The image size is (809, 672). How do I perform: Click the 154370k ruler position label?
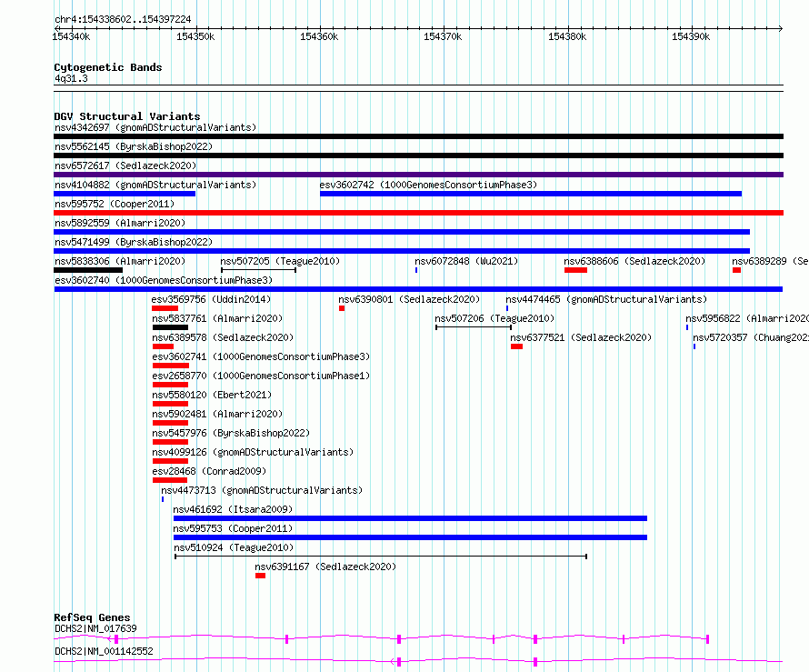point(444,36)
